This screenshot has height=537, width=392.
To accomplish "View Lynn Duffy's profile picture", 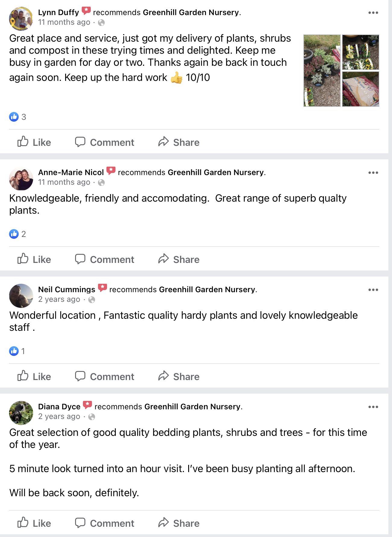I will tap(21, 19).
